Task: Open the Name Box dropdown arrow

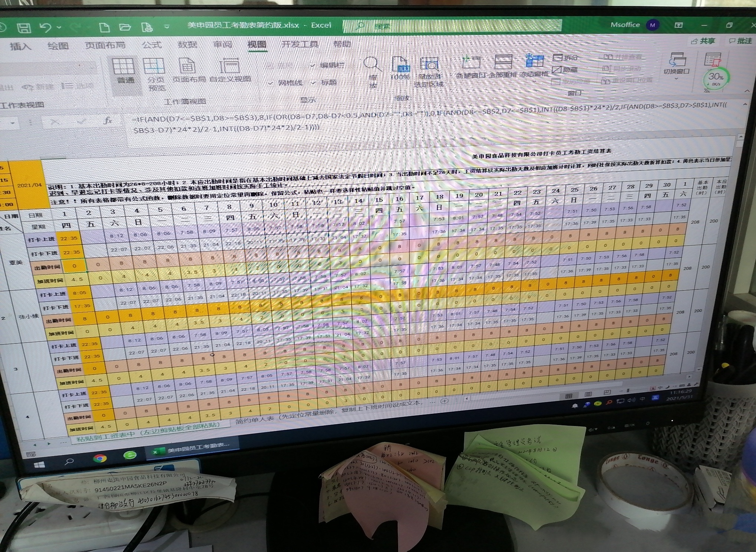Action: [x=13, y=123]
